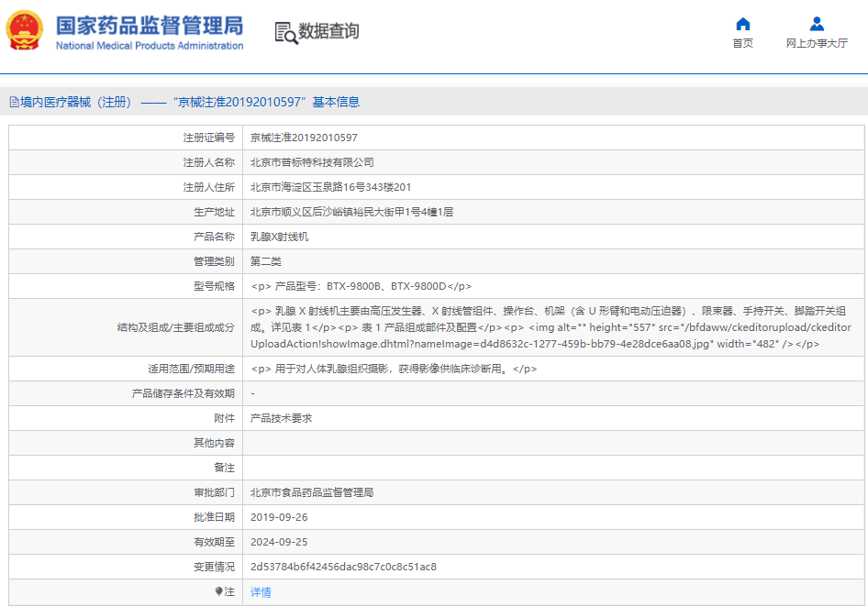Click the 境内医疗器械（注册）section heading
The height and width of the screenshot is (607, 868).
coord(77,103)
